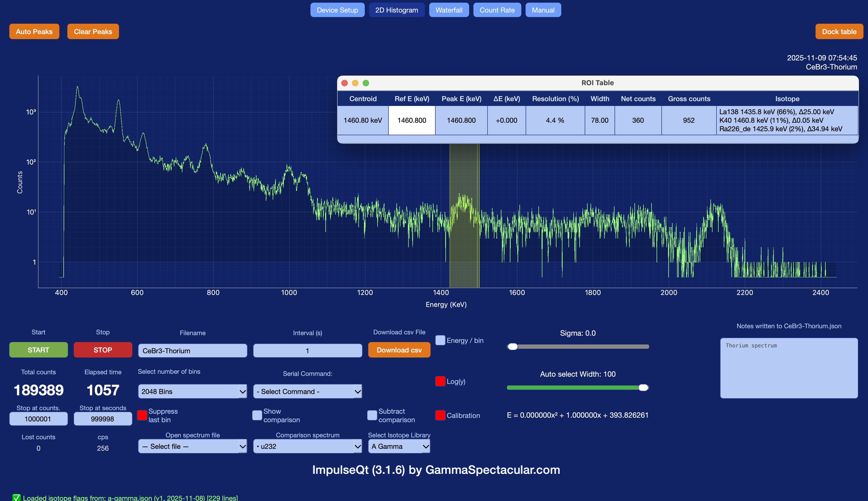
Task: Click the yellow minimize button on ROI Table
Action: 355,83
